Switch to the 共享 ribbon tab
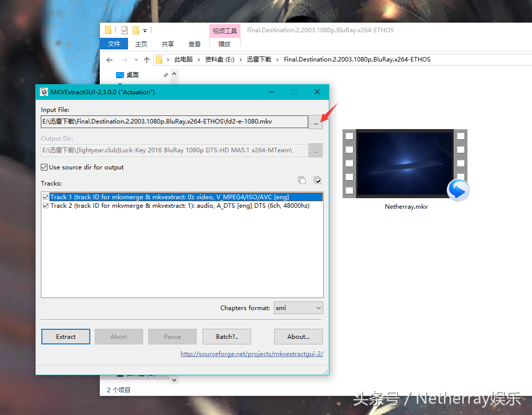 [168, 44]
